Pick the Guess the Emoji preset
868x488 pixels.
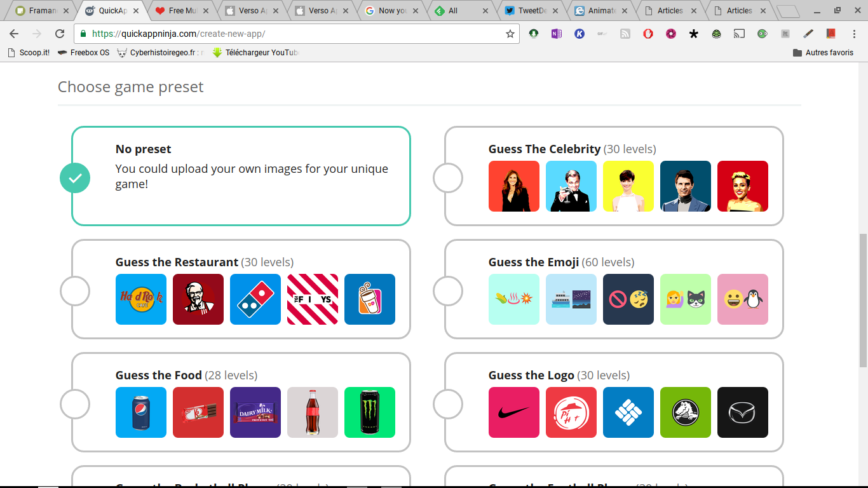(448, 291)
